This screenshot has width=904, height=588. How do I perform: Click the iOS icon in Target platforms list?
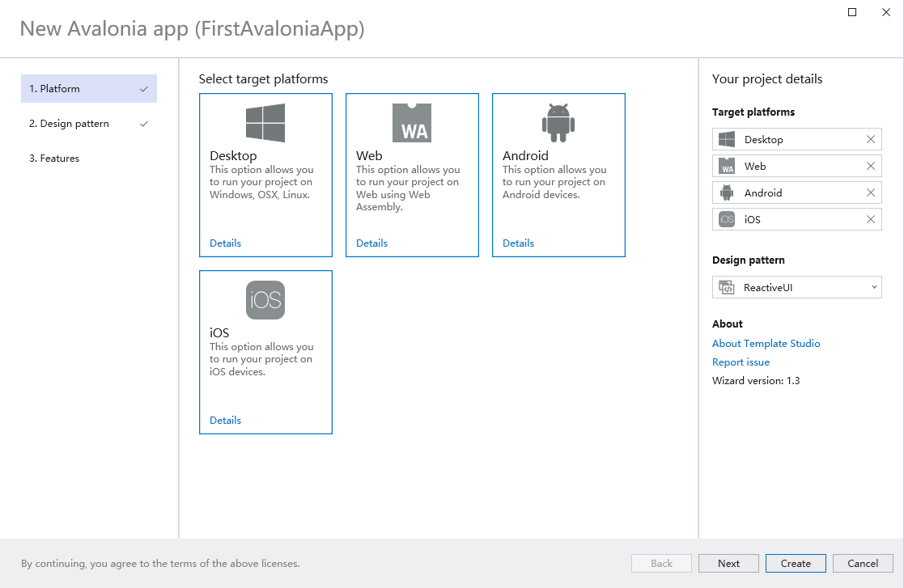(727, 219)
